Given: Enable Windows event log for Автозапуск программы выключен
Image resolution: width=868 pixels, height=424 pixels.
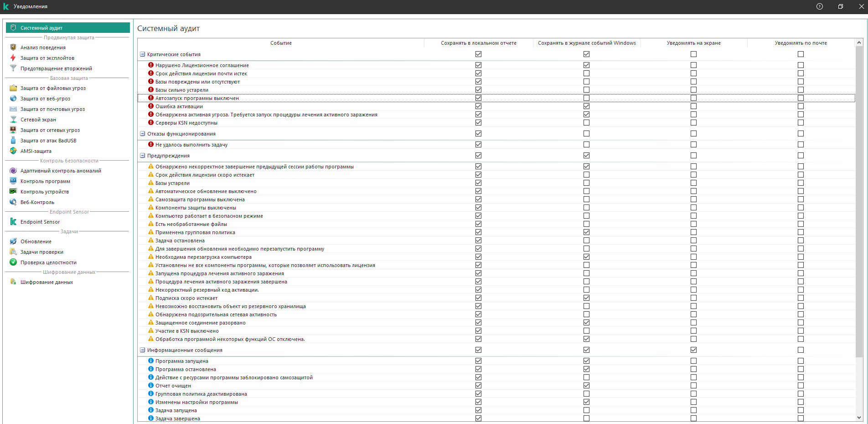Looking at the screenshot, I should pyautogui.click(x=586, y=98).
